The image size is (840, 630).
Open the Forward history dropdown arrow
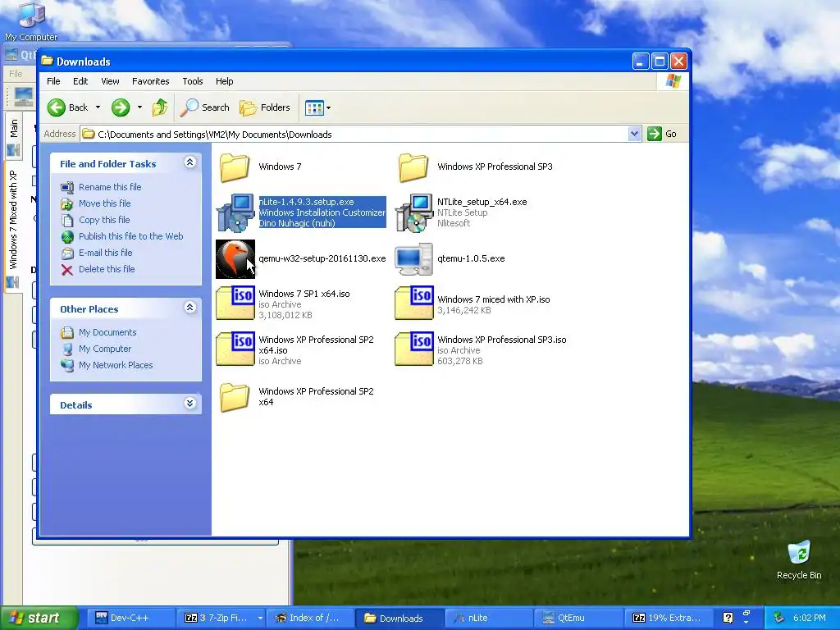click(x=139, y=107)
